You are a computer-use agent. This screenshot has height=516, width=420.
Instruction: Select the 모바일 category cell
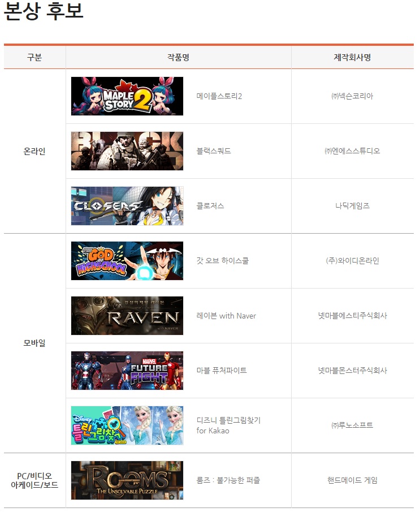click(34, 343)
